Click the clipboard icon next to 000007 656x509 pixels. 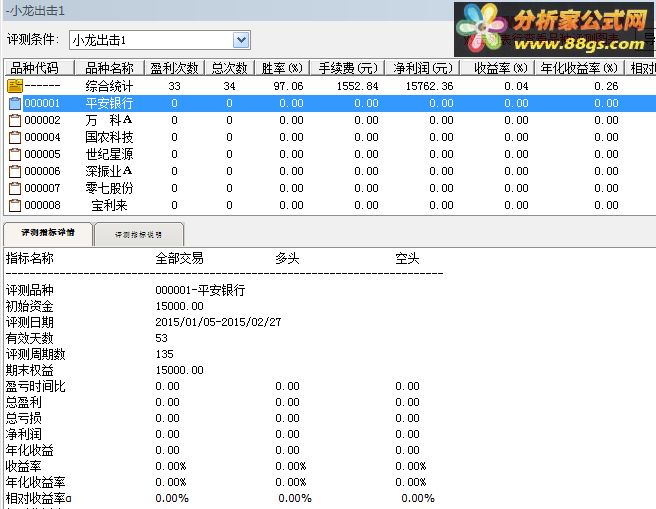(15, 188)
